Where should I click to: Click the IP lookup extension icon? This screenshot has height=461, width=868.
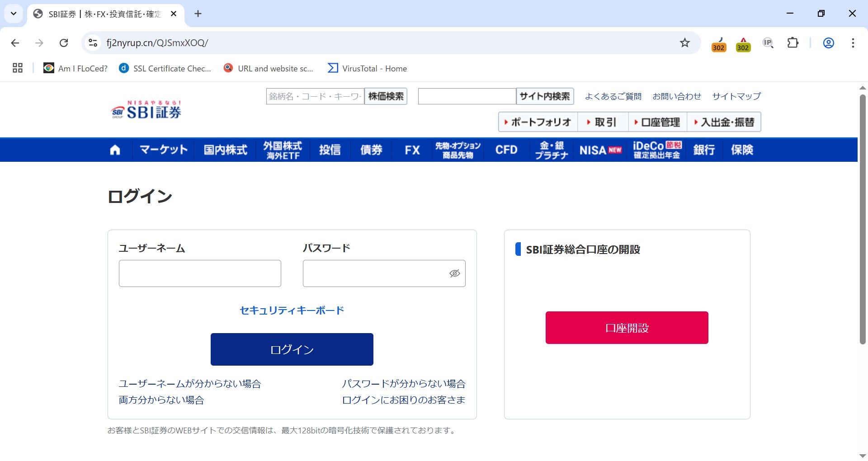(x=768, y=43)
